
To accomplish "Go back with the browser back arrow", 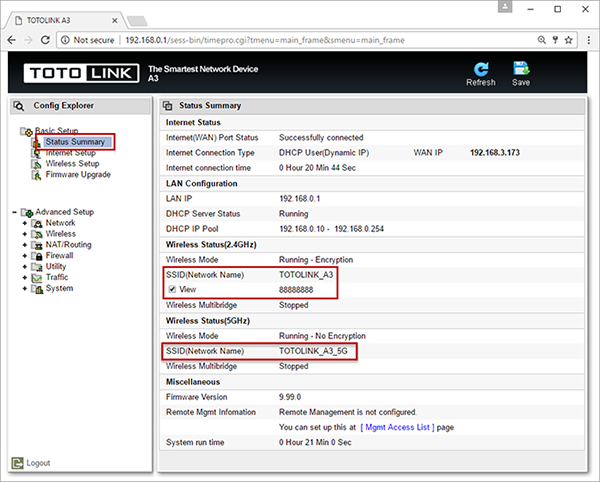I will pyautogui.click(x=12, y=40).
